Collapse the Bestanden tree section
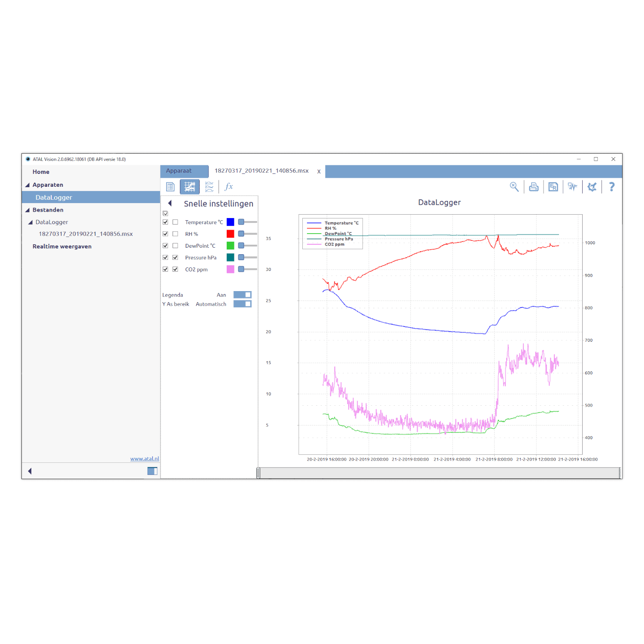 click(27, 210)
